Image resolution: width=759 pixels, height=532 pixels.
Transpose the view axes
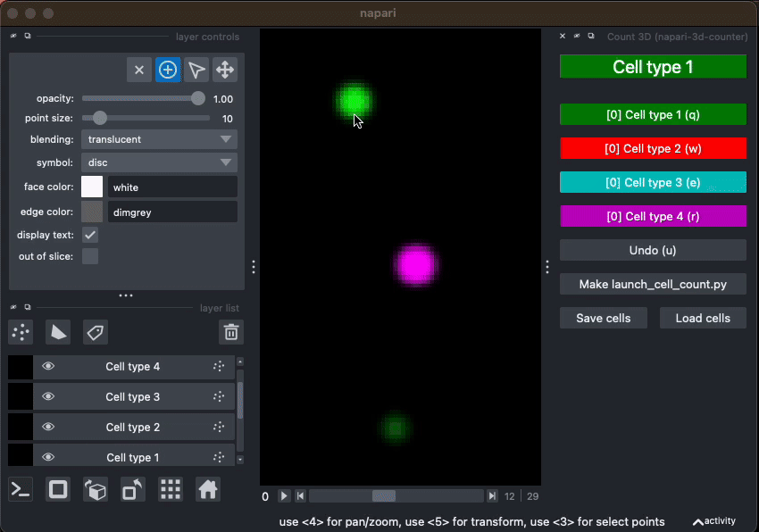(x=132, y=489)
